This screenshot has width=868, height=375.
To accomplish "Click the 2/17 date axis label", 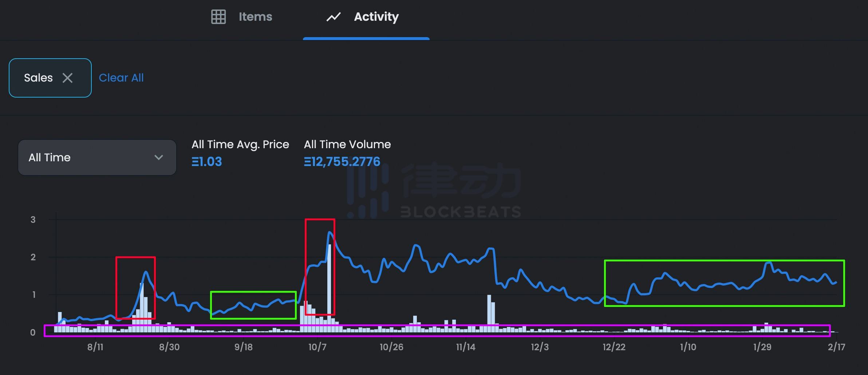I will [x=836, y=347].
